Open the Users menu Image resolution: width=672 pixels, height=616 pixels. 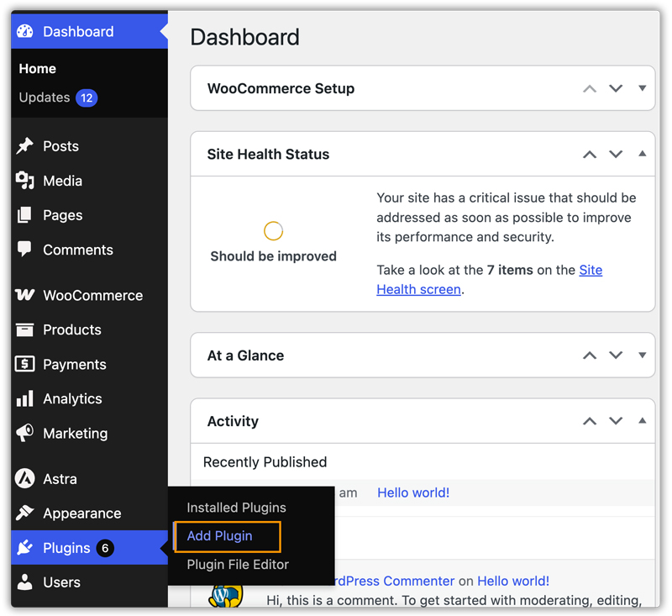pos(89,582)
